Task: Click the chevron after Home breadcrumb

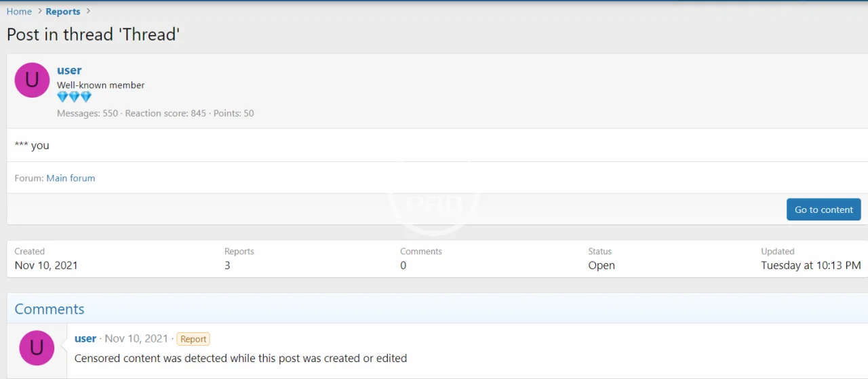Action: tap(39, 12)
